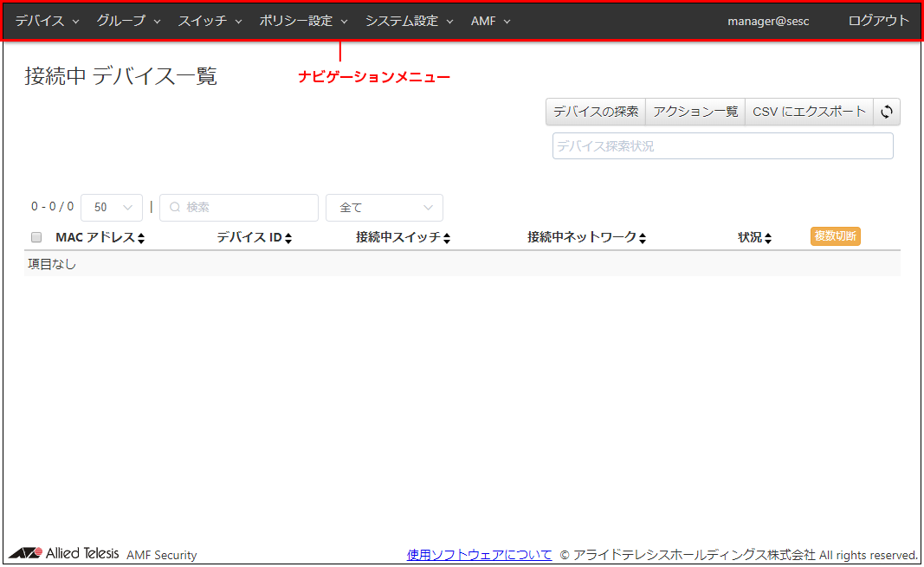Click CSV にエクスポート button

[x=809, y=112]
